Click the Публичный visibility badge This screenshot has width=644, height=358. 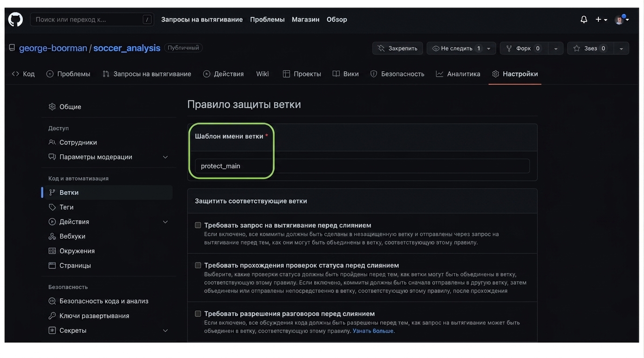coord(183,48)
